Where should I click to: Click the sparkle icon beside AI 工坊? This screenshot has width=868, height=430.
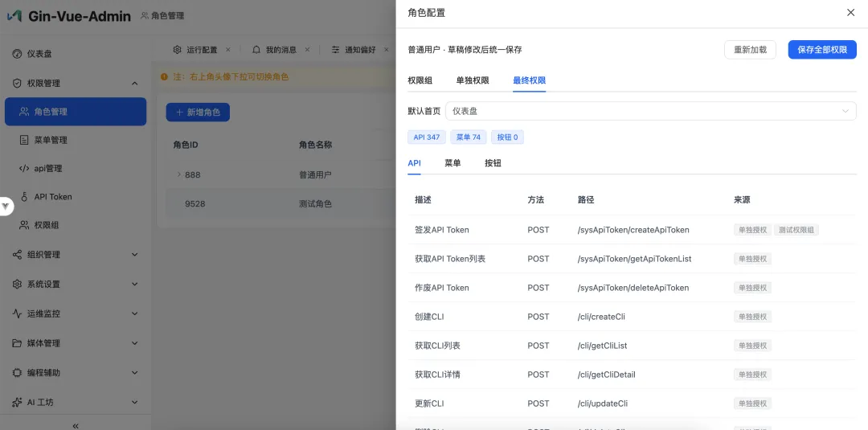tap(17, 403)
